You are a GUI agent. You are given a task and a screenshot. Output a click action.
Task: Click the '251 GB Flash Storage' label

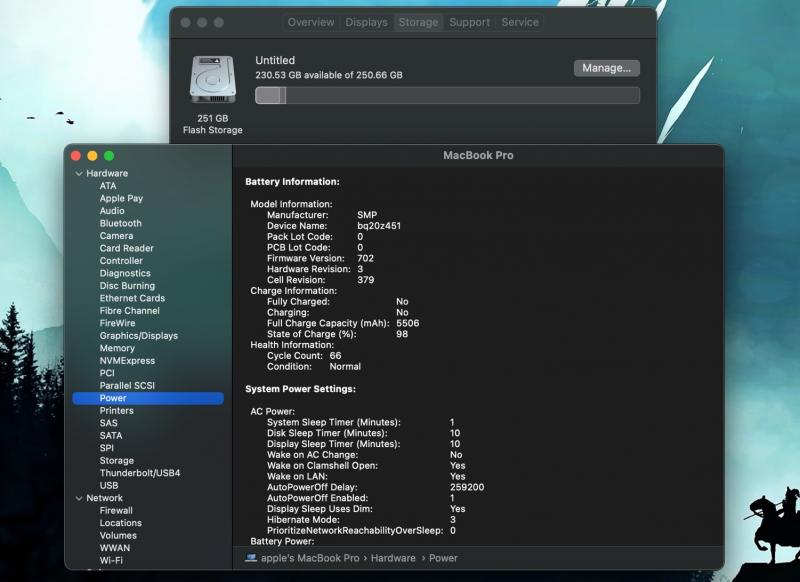click(213, 124)
